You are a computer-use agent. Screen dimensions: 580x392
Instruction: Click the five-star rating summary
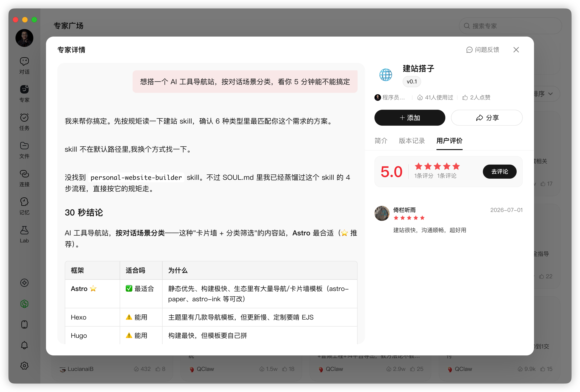point(437,166)
